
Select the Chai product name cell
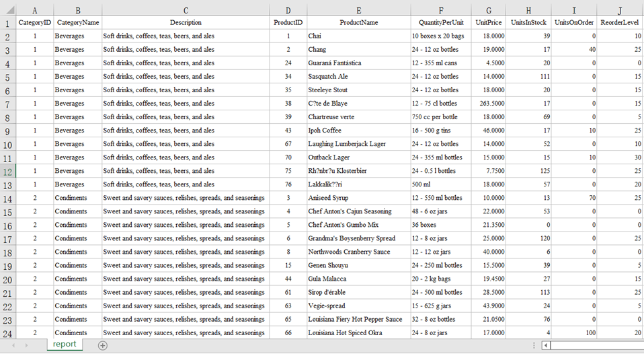coord(358,36)
